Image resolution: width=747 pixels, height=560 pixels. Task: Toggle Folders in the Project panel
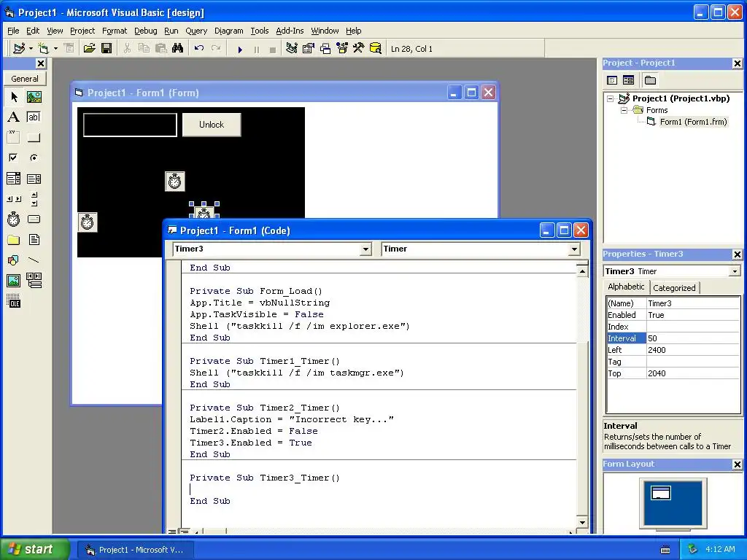pos(650,80)
